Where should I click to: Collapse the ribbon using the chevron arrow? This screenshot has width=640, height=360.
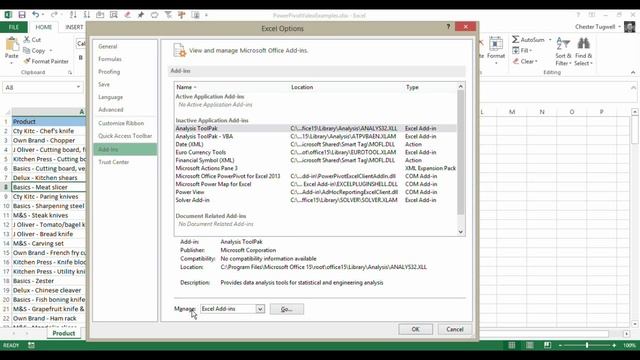tap(633, 72)
